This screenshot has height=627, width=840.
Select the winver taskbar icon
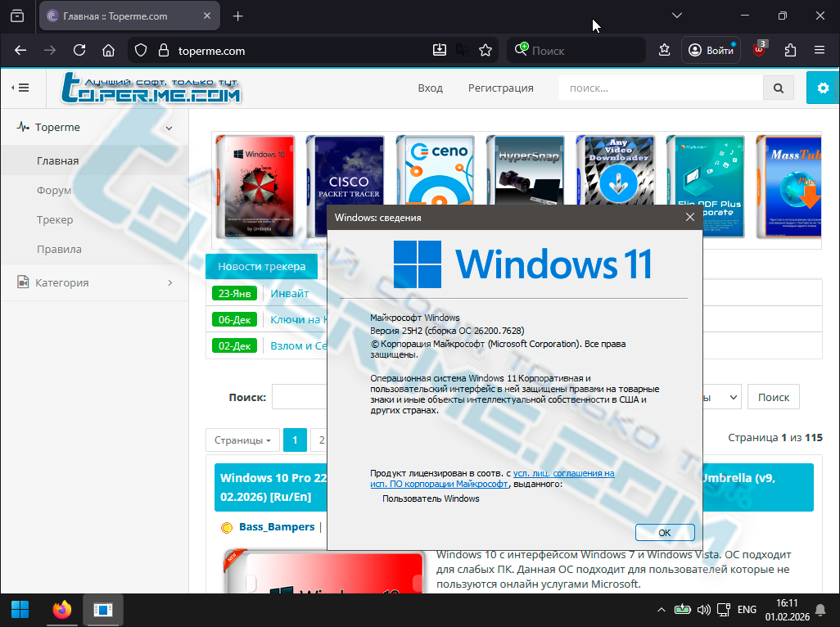click(103, 609)
